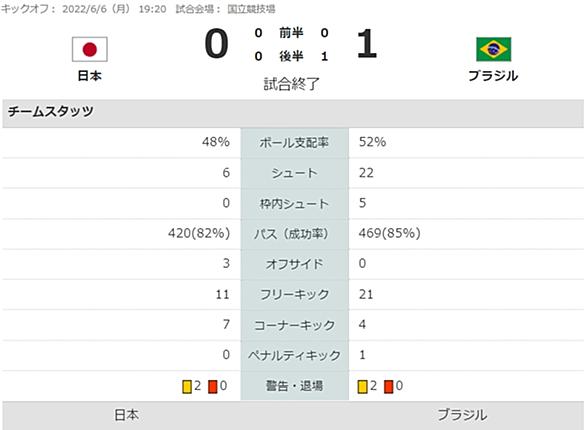Click the パス（成功率） stat label
This screenshot has height=430, width=586.
click(294, 234)
